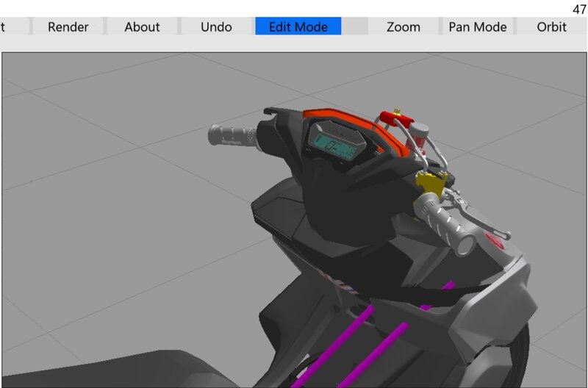The height and width of the screenshot is (388, 588).
Task: Click the red turn indicator on the fairing
Action: tap(495, 240)
